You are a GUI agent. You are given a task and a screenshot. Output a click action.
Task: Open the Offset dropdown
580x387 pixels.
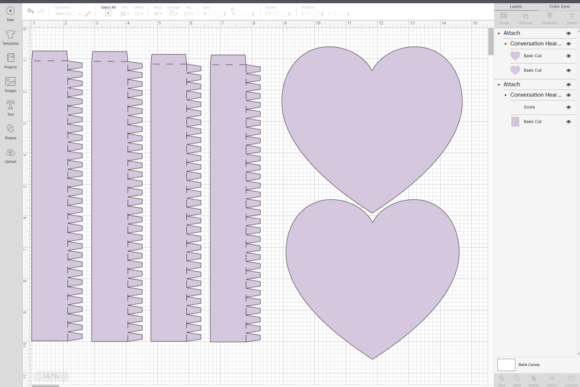pyautogui.click(x=138, y=14)
